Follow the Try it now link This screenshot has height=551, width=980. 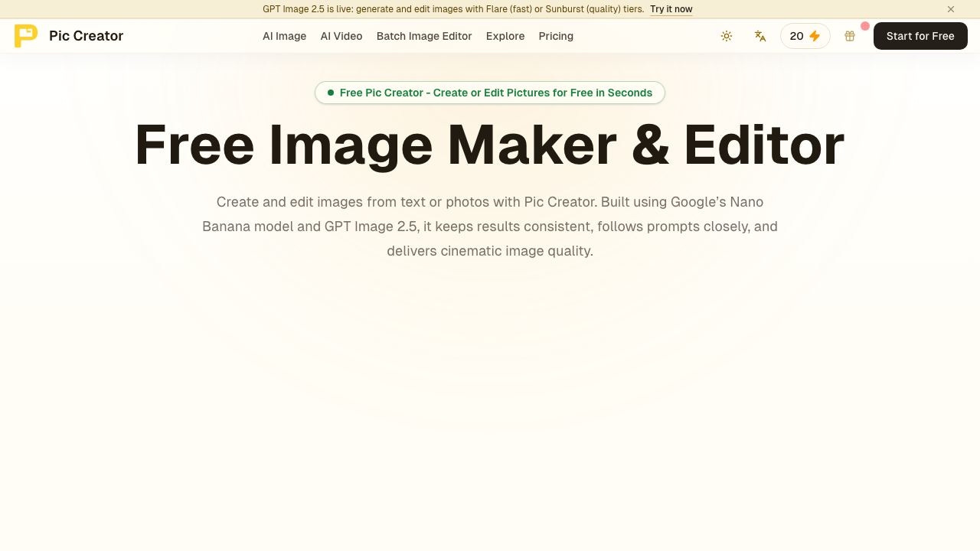671,9
